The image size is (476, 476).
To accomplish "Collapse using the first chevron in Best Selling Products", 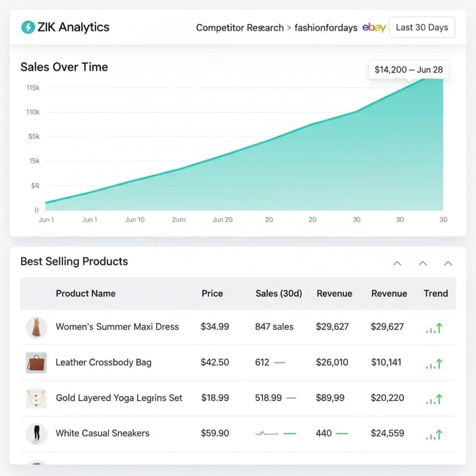I will (397, 263).
